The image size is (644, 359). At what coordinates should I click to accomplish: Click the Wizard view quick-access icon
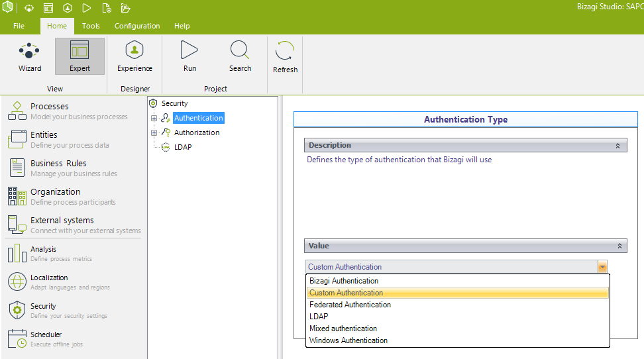[29, 8]
